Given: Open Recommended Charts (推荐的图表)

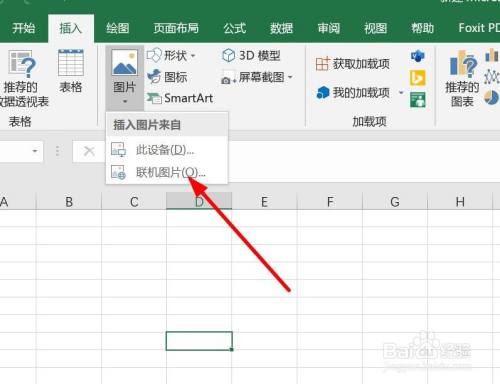Looking at the screenshot, I should 463,78.
